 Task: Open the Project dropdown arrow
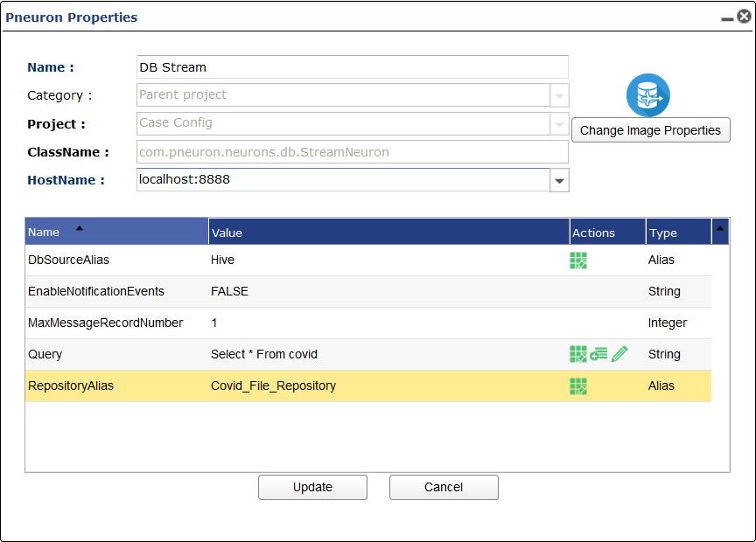tap(559, 124)
